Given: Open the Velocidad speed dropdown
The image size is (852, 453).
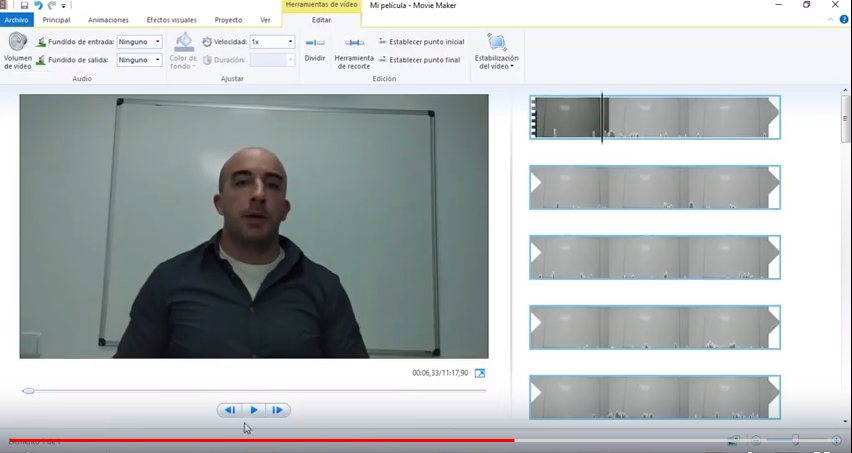Looking at the screenshot, I should pos(290,42).
